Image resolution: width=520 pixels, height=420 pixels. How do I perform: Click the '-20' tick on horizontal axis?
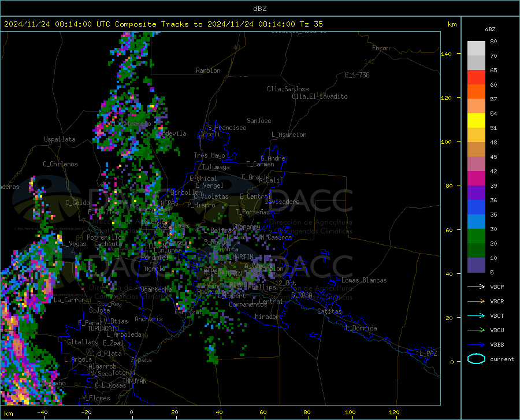click(x=86, y=412)
